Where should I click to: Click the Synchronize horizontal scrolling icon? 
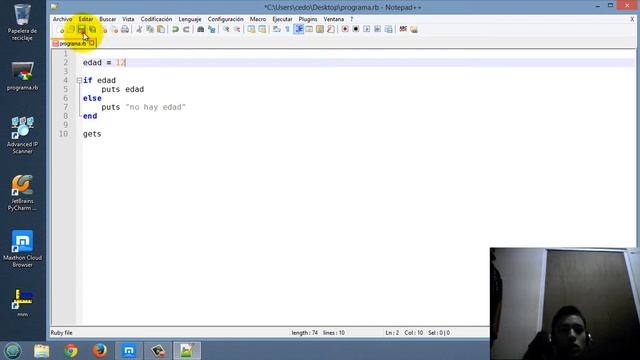262,29
